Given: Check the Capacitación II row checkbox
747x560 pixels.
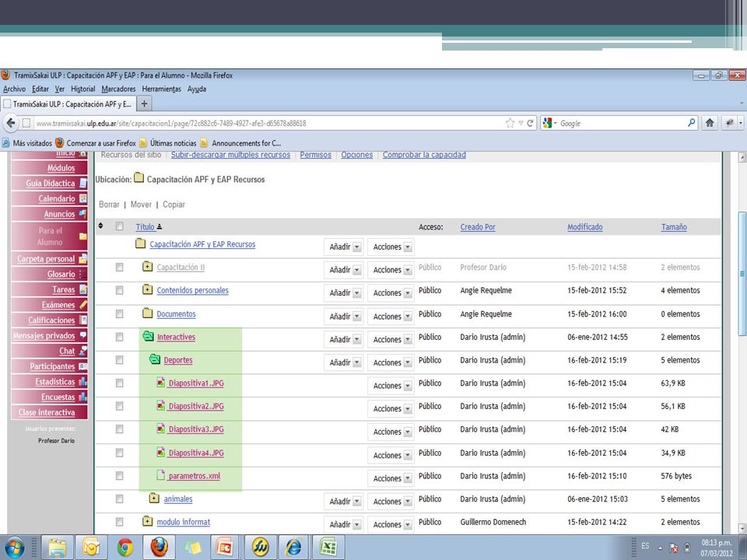Looking at the screenshot, I should [x=120, y=267].
